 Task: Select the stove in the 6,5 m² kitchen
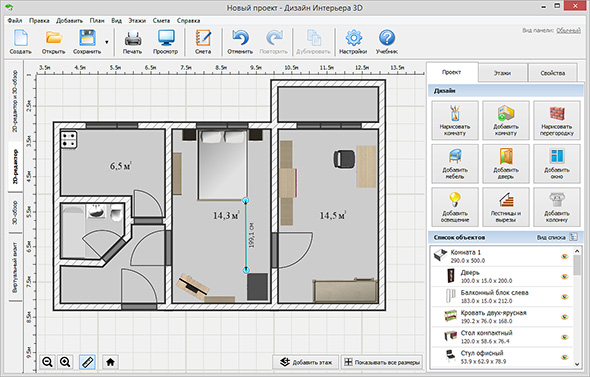69,139
